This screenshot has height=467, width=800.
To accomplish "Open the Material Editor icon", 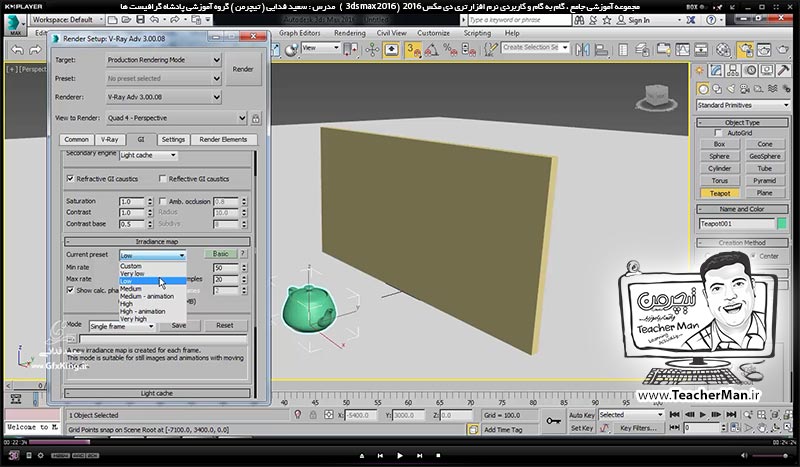I will point(723,50).
